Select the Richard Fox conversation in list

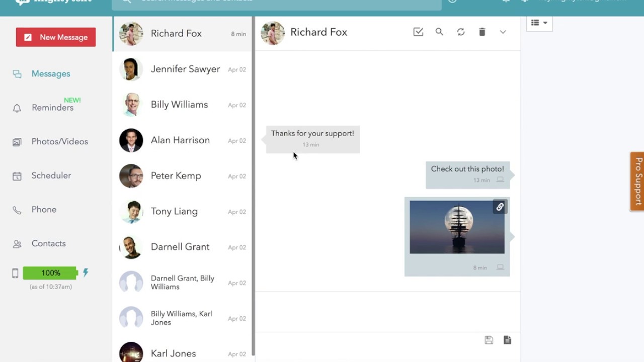pyautogui.click(x=183, y=34)
